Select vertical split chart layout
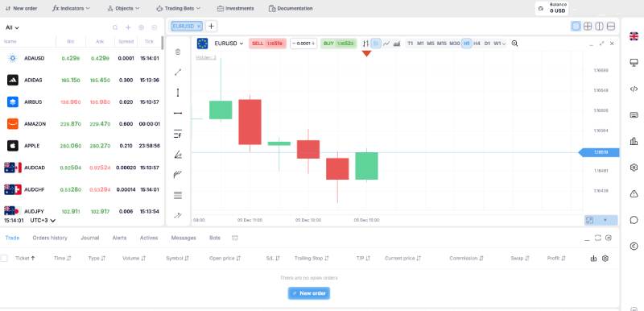This screenshot has width=644, height=311. pos(599,27)
